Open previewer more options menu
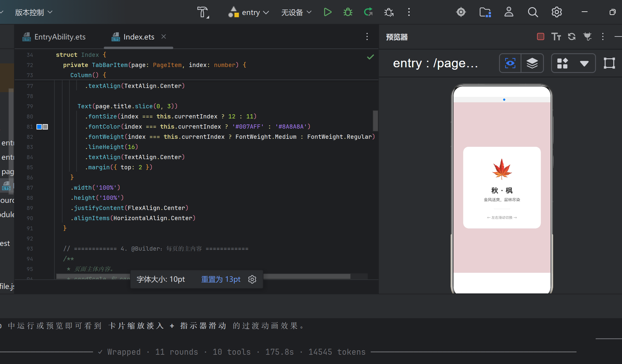 pos(603,36)
